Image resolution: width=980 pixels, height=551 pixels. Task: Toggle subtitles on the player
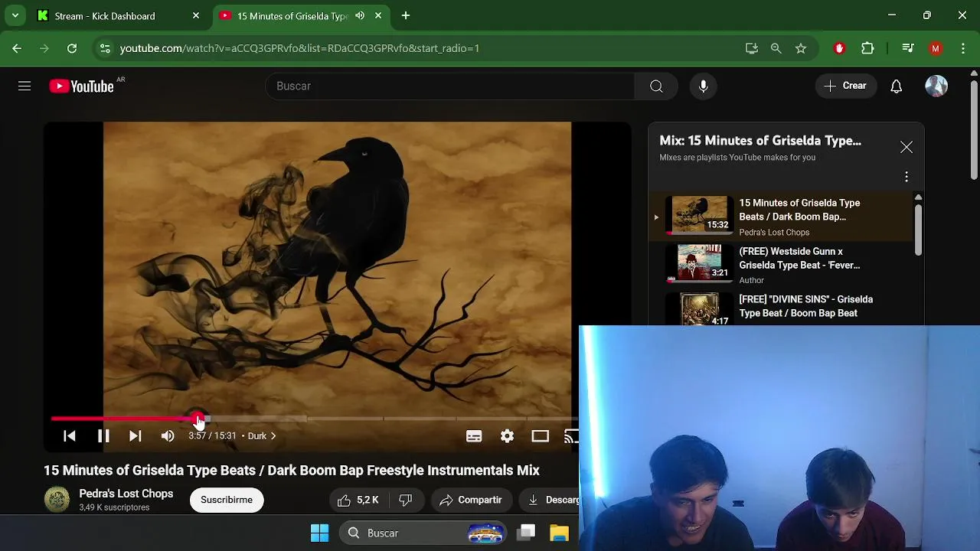[474, 436]
